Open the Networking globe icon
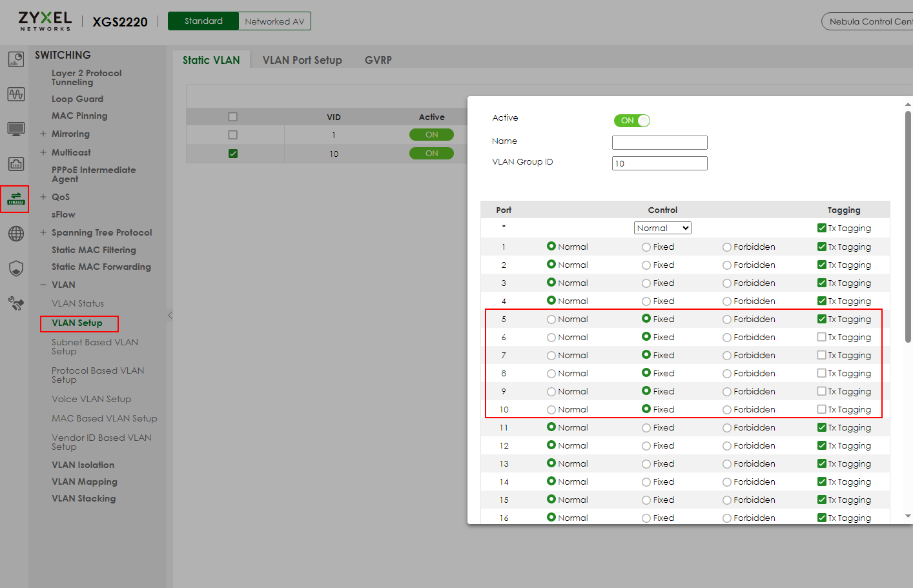Viewport: 913px width, 588px height. point(16,234)
